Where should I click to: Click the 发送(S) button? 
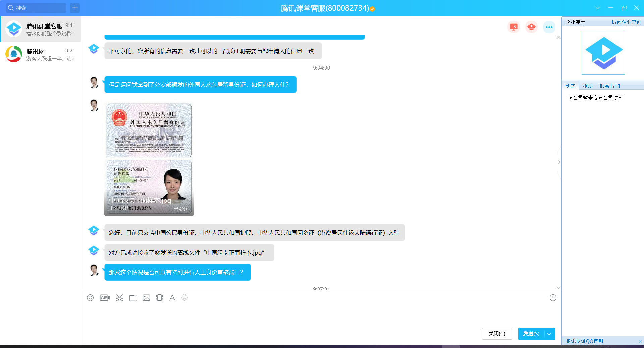point(531,334)
